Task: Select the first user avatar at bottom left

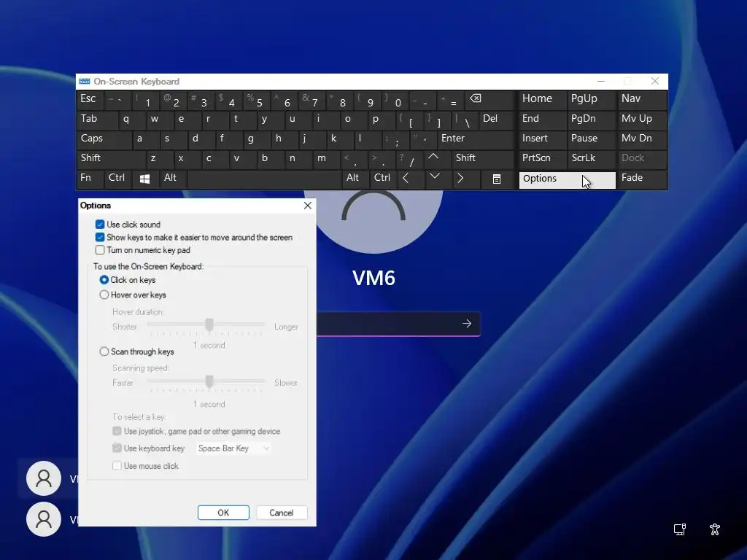Action: tap(43, 478)
